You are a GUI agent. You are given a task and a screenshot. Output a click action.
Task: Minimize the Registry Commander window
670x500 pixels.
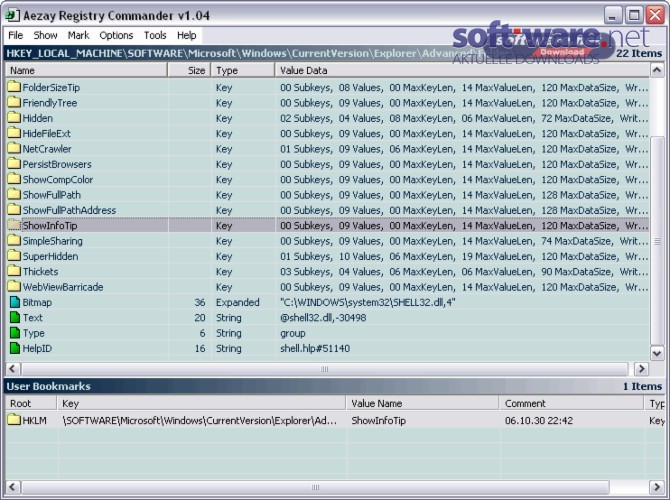click(x=613, y=15)
